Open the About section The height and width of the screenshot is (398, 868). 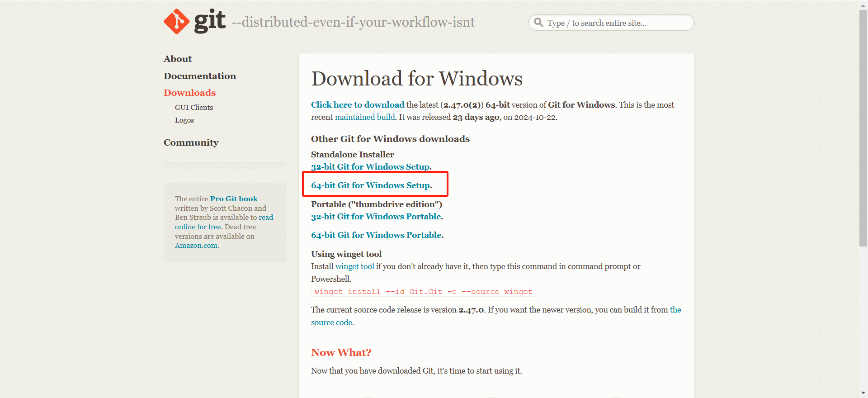point(178,59)
